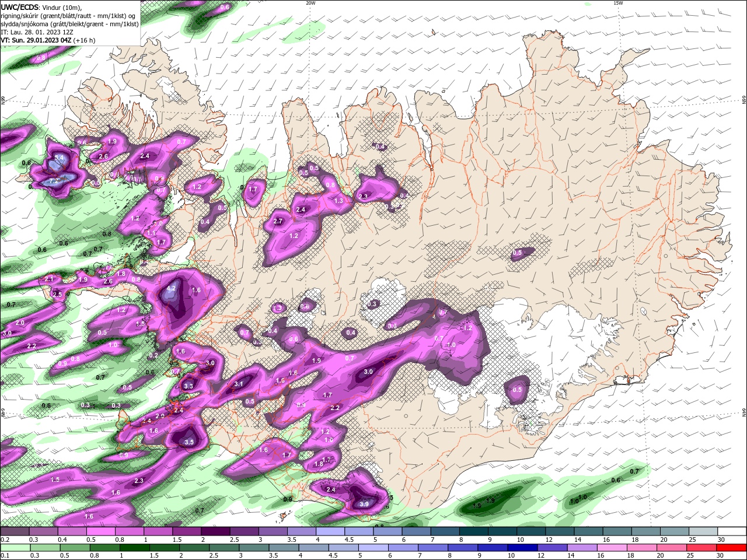Screen dimensions: 747x560
Task: Click the 'VT: Sun. 29.01.2023 04Z (+16 h)' line
Action: point(48,40)
